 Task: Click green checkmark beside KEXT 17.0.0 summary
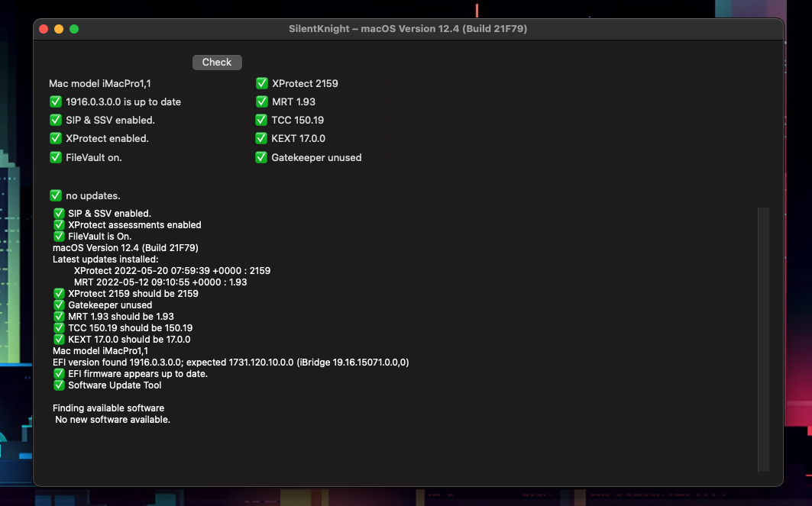point(261,138)
